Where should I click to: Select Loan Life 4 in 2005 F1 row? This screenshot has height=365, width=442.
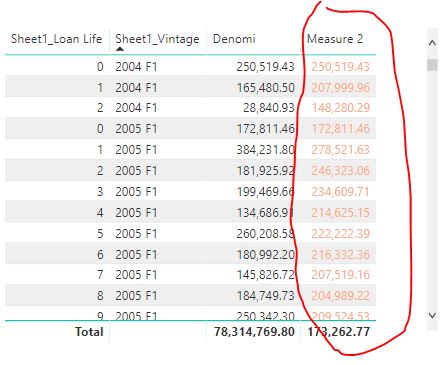point(100,213)
